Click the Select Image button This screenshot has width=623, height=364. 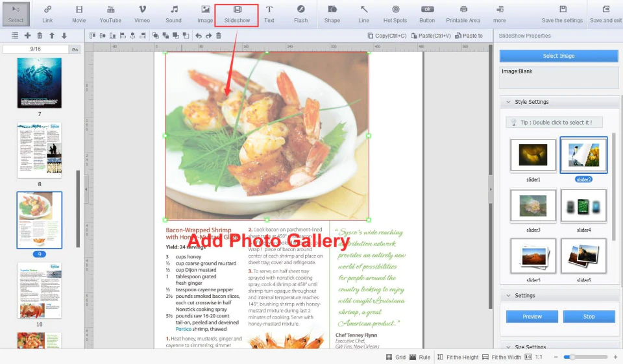pos(559,56)
